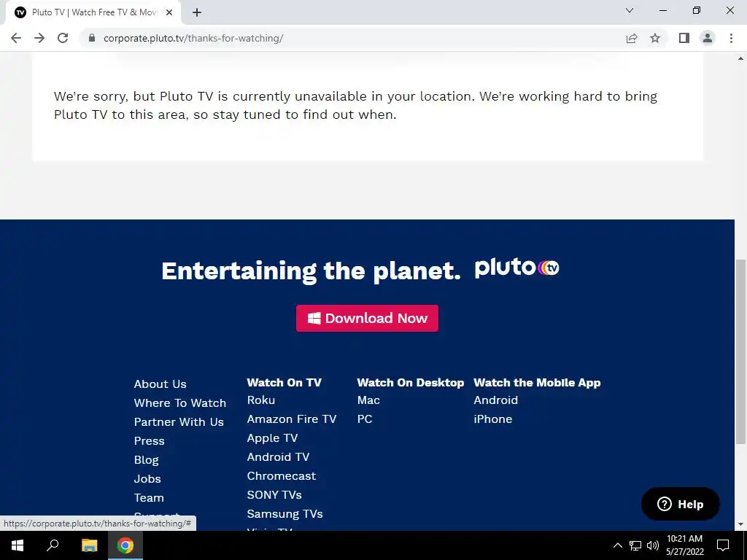Open the Where To Watch link

(180, 402)
